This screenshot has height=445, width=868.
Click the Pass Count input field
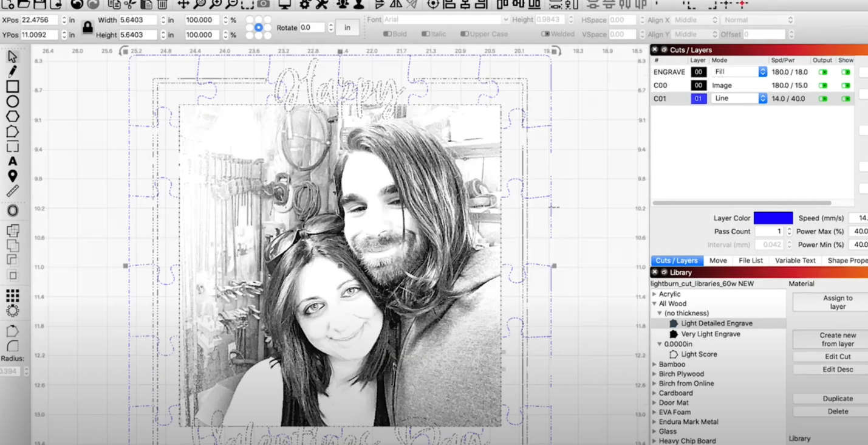click(768, 231)
